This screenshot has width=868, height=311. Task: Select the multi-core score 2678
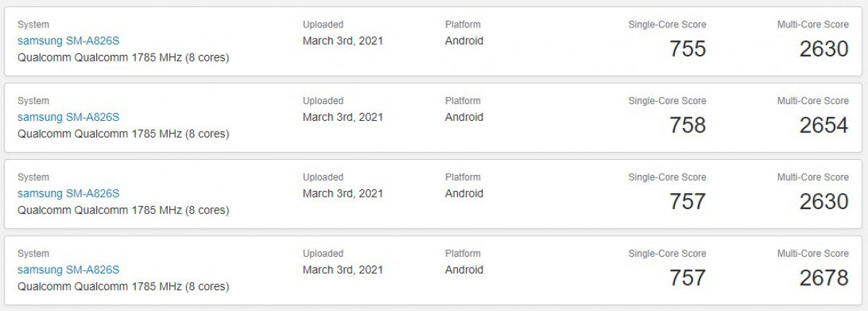click(x=824, y=278)
